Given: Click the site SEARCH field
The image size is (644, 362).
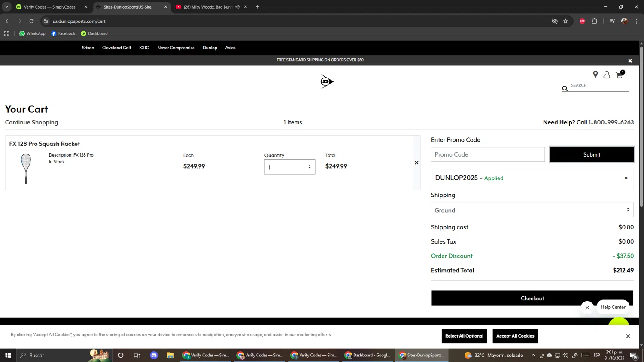Looking at the screenshot, I should click(599, 85).
